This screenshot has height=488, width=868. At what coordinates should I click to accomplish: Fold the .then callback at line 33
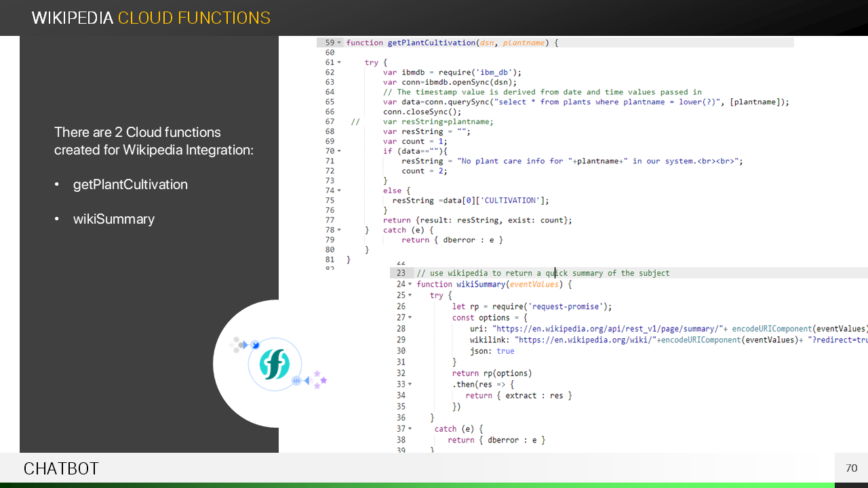click(x=410, y=384)
